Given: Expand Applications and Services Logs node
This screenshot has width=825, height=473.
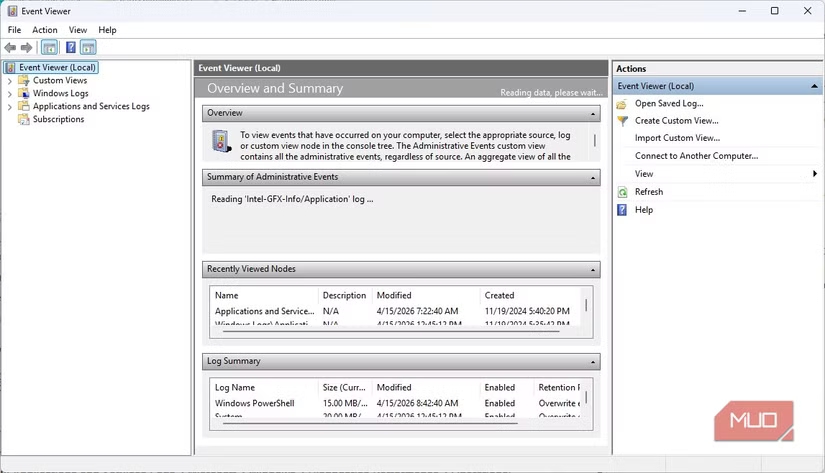Looking at the screenshot, I should click(x=10, y=107).
